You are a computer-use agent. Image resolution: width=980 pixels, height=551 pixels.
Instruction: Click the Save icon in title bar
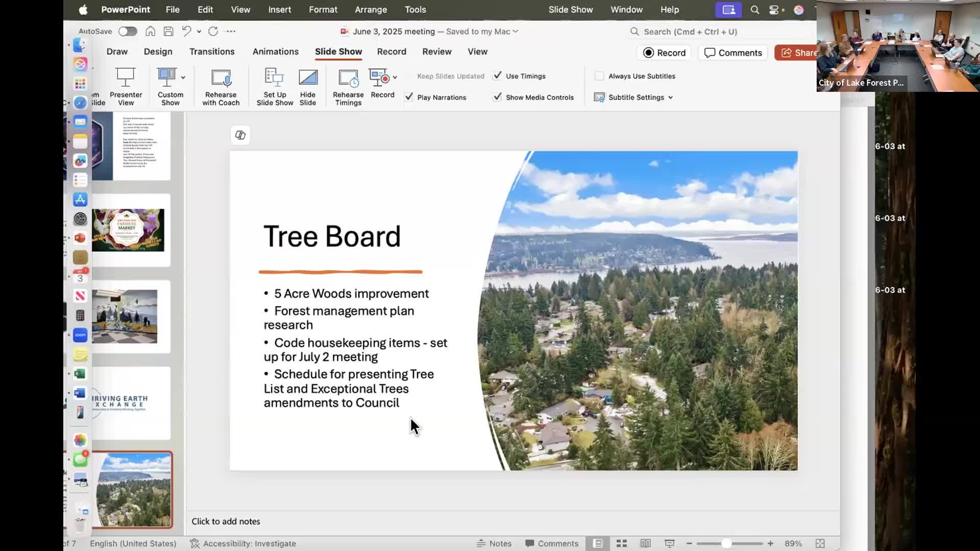click(168, 31)
